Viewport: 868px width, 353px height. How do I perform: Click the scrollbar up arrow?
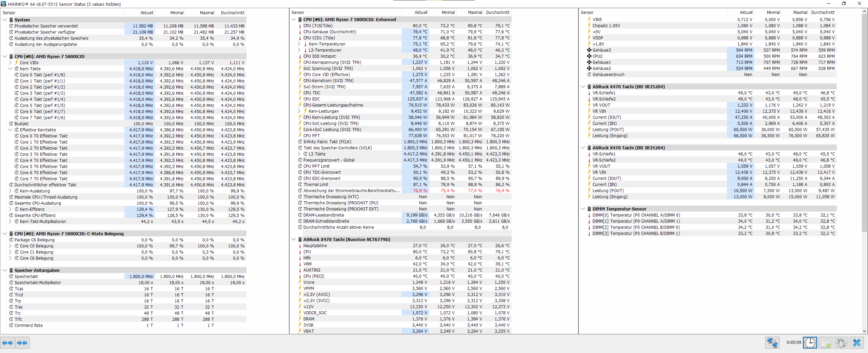coord(864,12)
